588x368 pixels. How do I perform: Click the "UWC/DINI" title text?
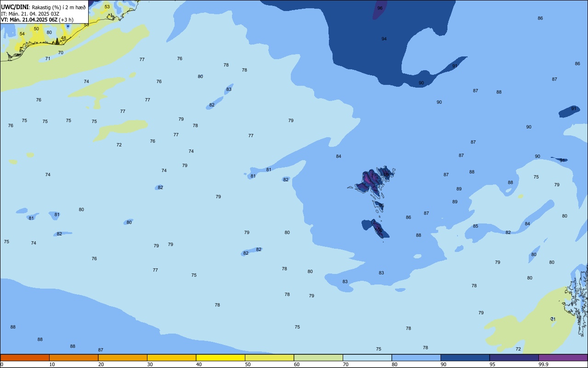pyautogui.click(x=15, y=7)
